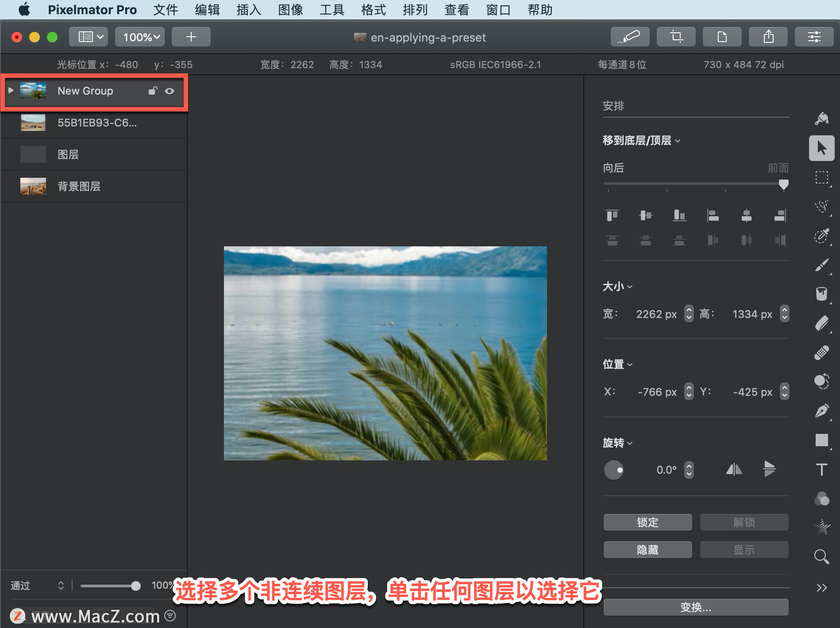Toggle lock on New Group layer

click(x=153, y=91)
